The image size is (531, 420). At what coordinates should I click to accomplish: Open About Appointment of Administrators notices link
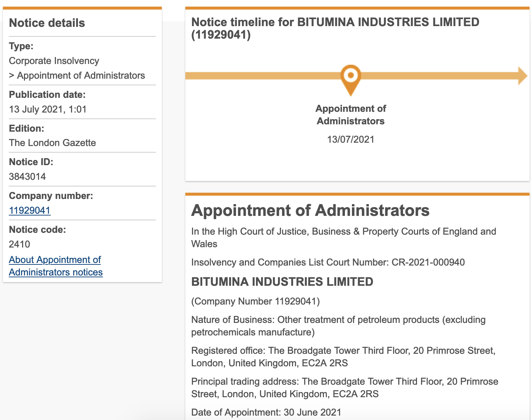[56, 266]
